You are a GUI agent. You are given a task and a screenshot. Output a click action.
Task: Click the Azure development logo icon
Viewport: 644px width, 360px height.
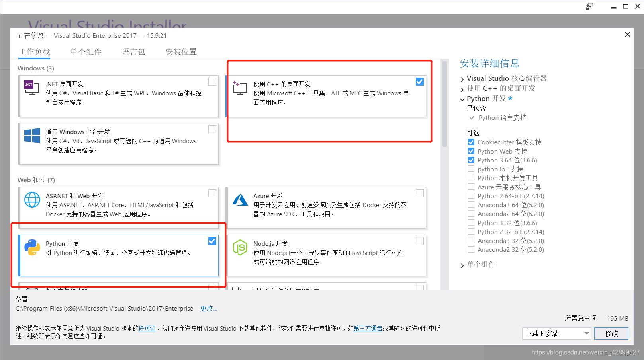(240, 200)
